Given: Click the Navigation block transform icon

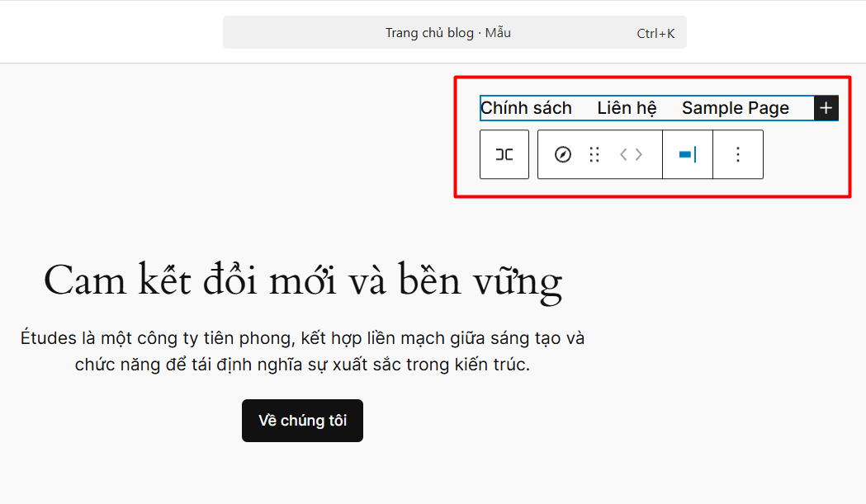Looking at the screenshot, I should click(504, 154).
